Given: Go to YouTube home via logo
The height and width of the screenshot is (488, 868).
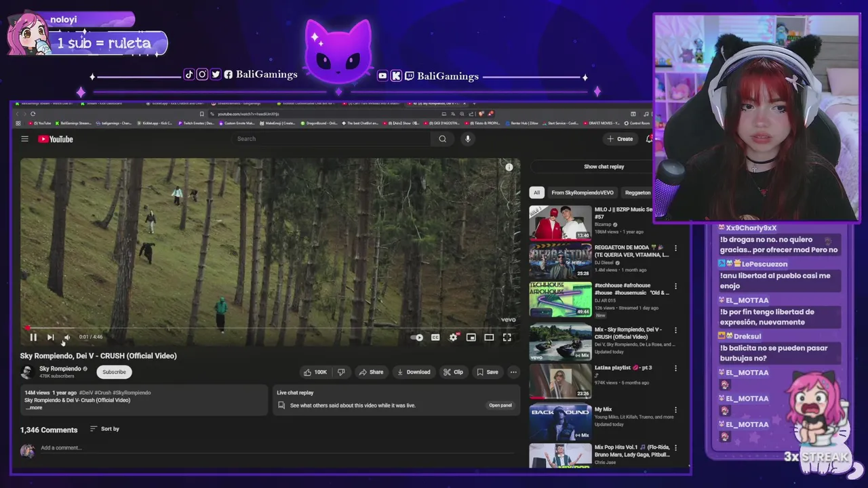Looking at the screenshot, I should [56, 139].
